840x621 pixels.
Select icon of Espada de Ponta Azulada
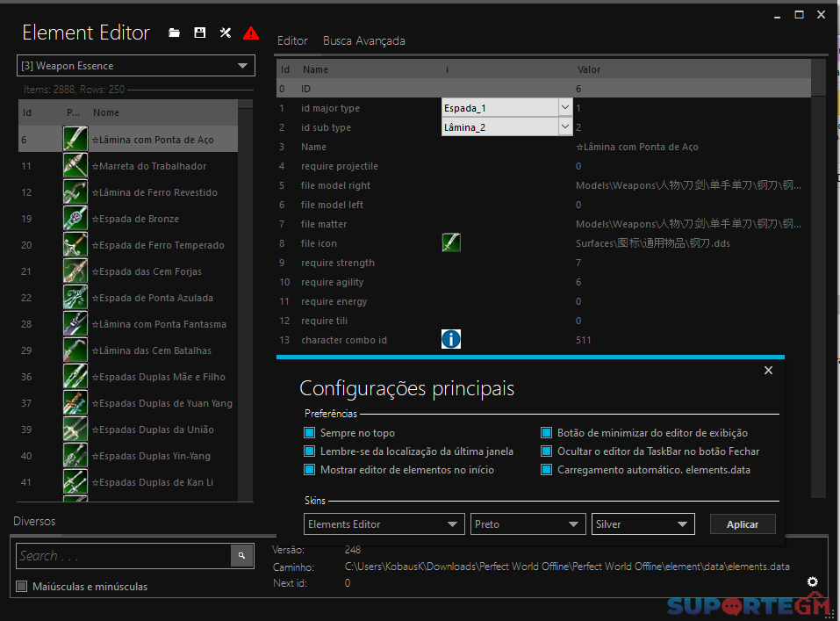75,297
